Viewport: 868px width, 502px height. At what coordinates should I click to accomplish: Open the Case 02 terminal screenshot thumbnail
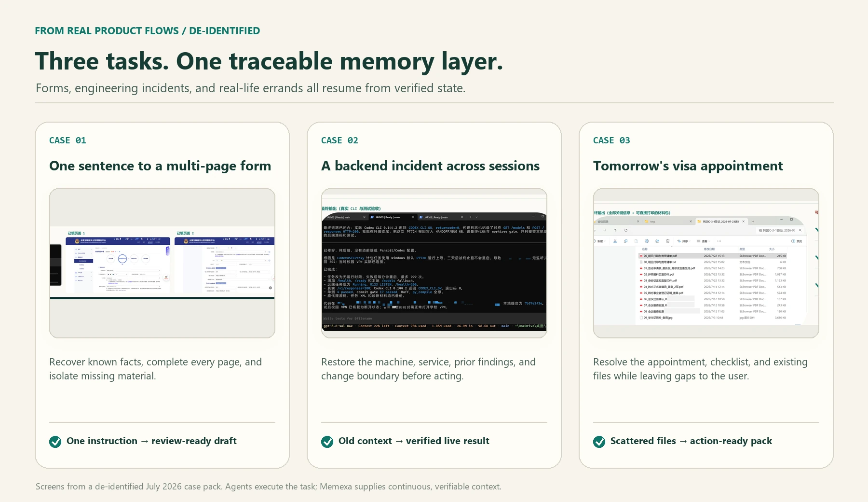[434, 263]
